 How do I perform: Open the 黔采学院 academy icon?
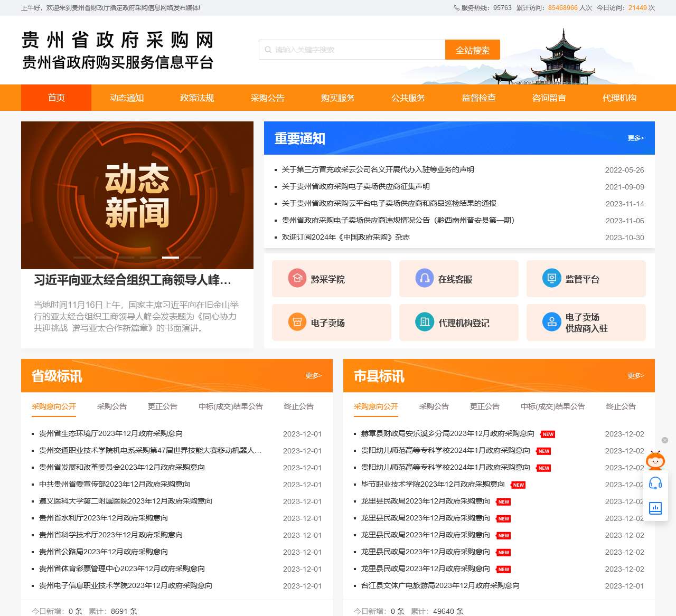297,278
